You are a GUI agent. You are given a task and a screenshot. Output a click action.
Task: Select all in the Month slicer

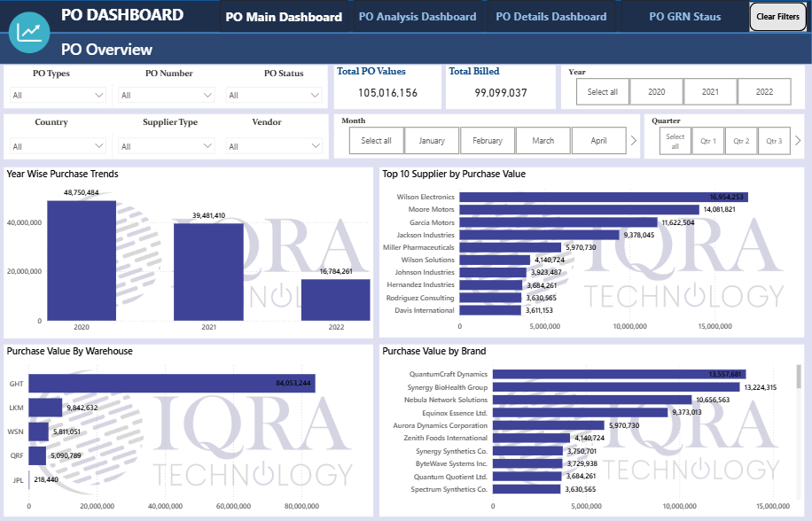click(376, 141)
